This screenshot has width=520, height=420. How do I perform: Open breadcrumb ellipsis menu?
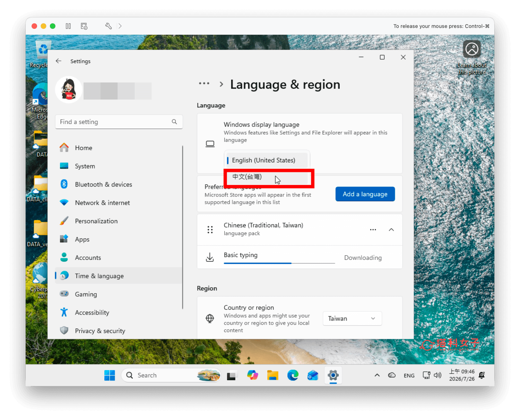[x=204, y=84]
